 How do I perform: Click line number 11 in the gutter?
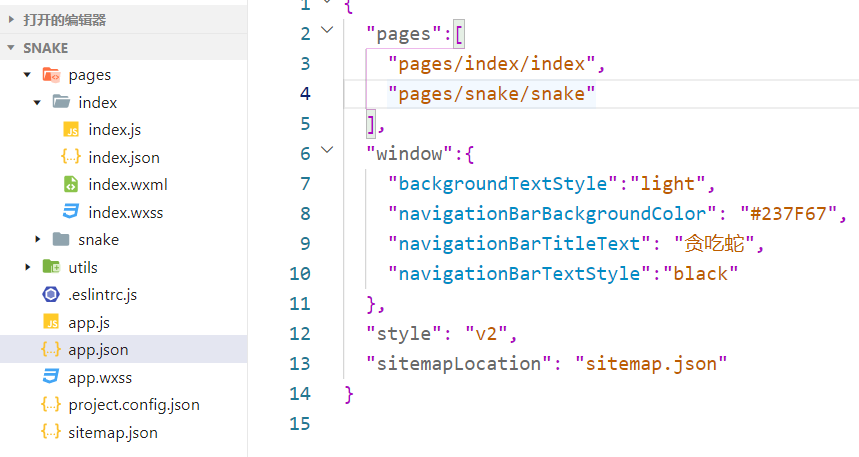[300, 304]
